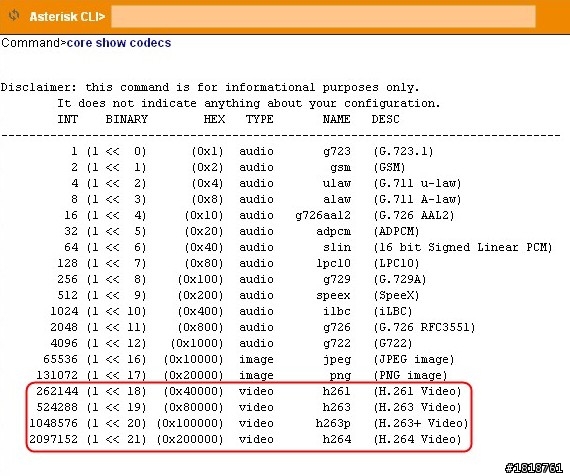
Task: Select the 'ulaw' codec name
Action: pos(337,183)
